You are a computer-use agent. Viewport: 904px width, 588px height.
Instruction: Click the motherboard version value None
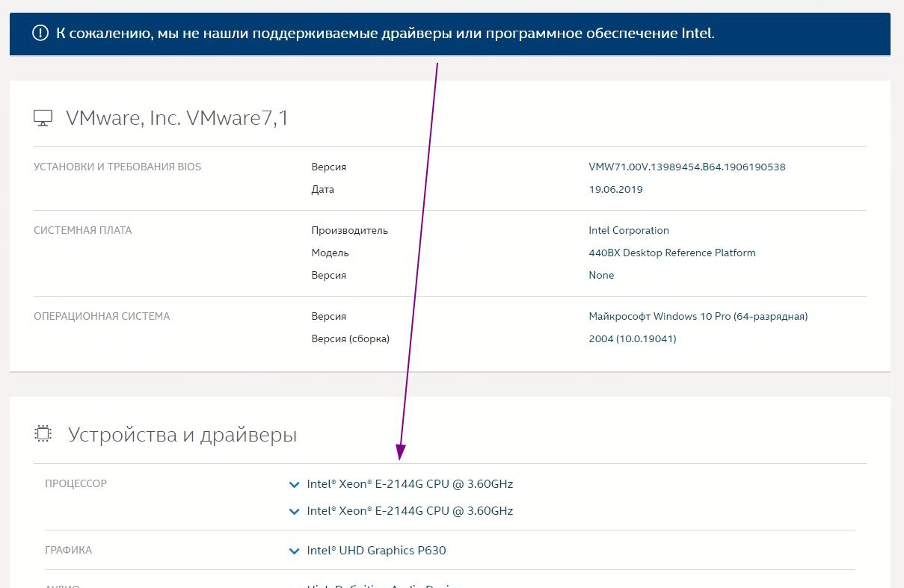[x=601, y=275]
